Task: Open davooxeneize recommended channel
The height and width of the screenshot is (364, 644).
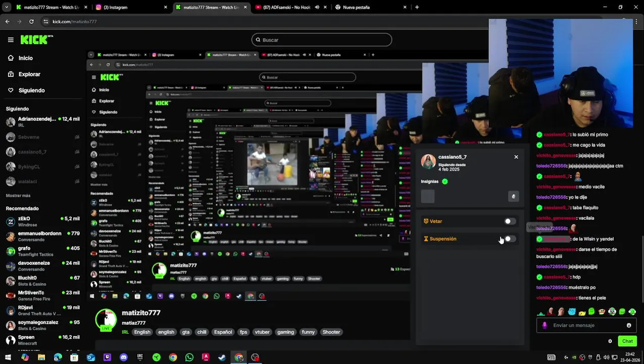Action: pyautogui.click(x=43, y=266)
